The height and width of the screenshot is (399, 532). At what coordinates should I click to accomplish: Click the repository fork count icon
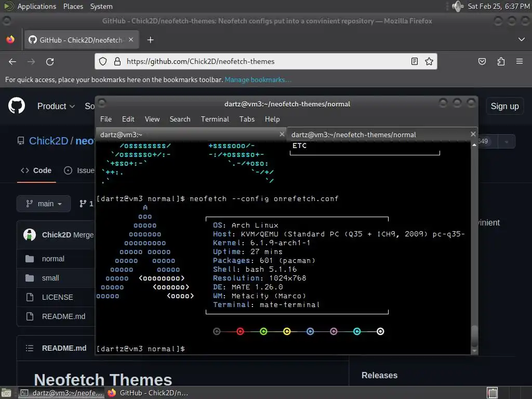coord(83,204)
